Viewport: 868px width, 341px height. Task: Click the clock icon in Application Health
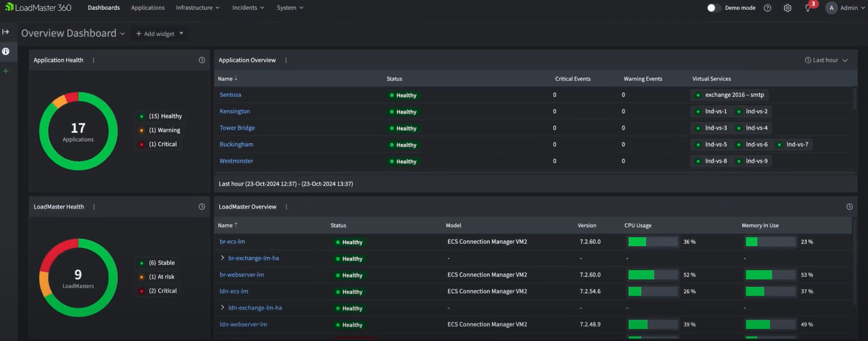tap(202, 60)
